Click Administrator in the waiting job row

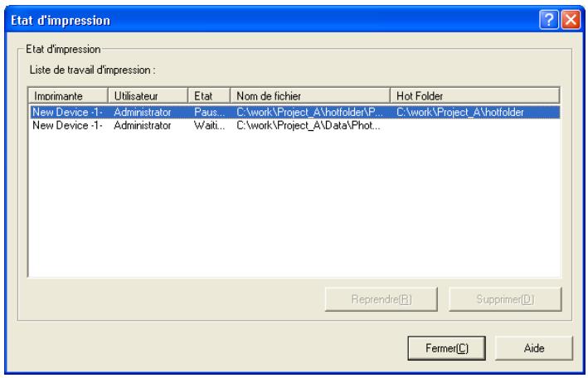tap(143, 125)
